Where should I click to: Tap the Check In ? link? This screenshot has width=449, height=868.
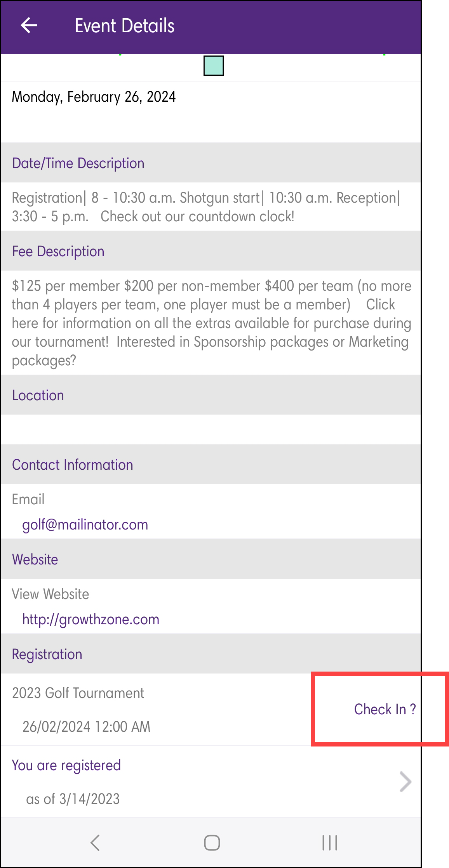click(x=385, y=709)
